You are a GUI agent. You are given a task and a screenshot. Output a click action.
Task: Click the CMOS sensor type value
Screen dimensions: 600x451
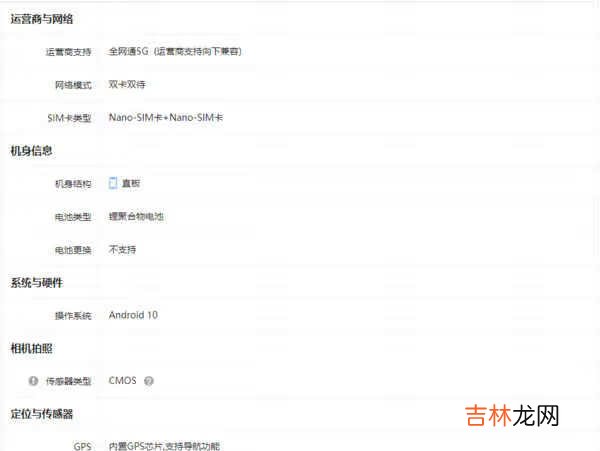click(x=123, y=381)
